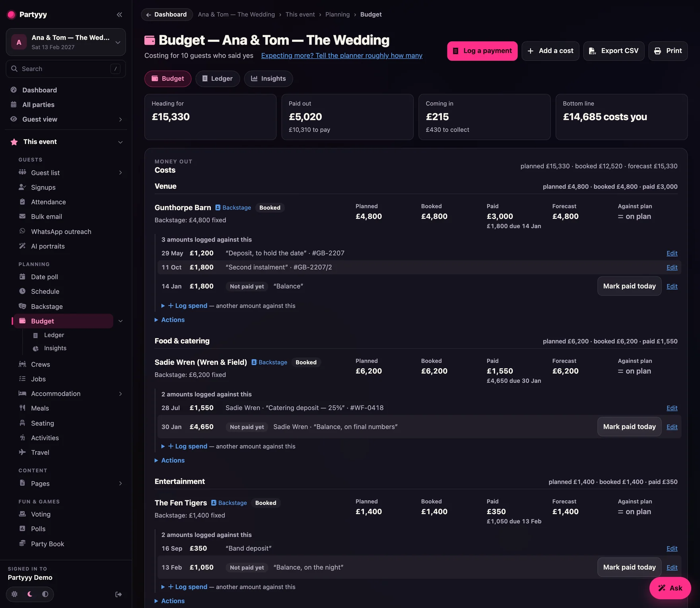Click the sidebar Search field
This screenshot has height=608, width=700.
tap(66, 69)
